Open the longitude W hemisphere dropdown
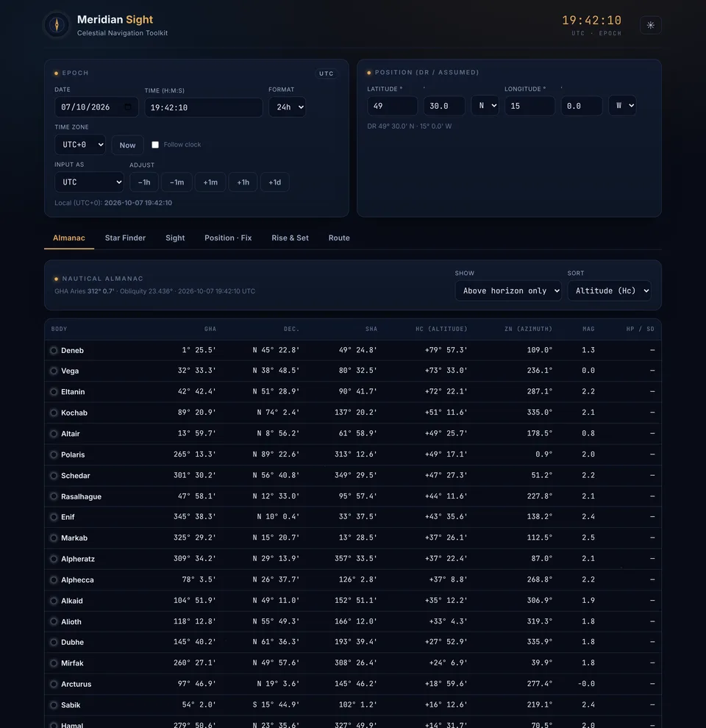706x728 pixels. pos(622,105)
